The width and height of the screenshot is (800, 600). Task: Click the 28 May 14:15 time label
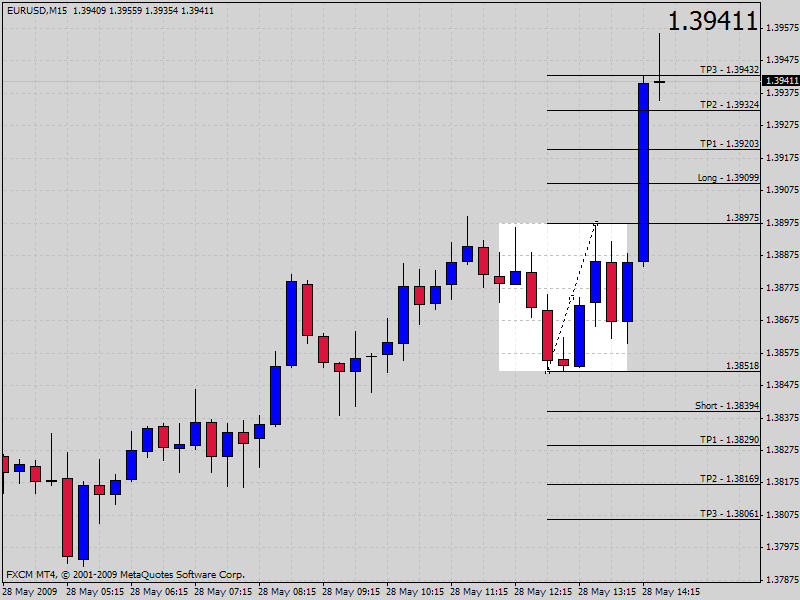coord(671,592)
